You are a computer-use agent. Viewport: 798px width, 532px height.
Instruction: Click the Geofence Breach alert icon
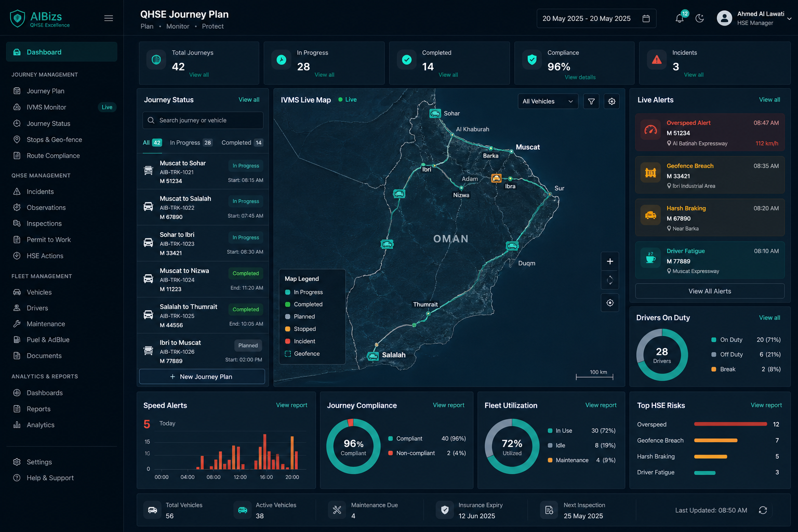coord(650,173)
